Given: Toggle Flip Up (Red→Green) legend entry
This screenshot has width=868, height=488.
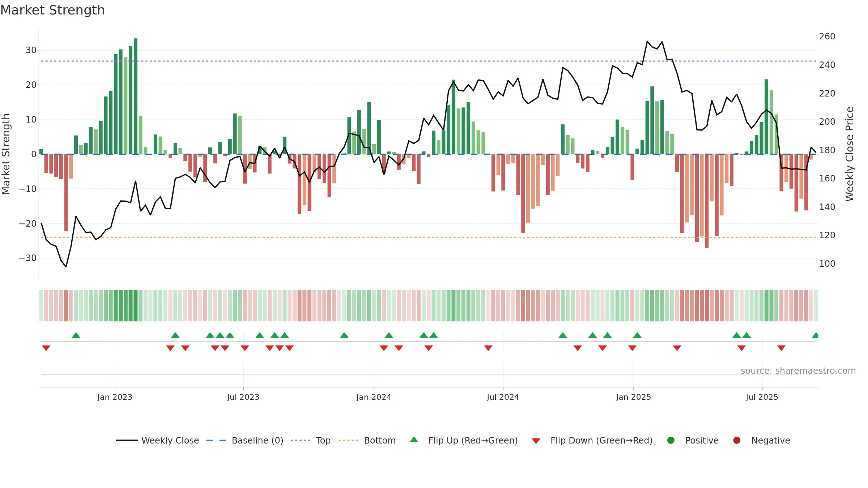Looking at the screenshot, I should 464,440.
